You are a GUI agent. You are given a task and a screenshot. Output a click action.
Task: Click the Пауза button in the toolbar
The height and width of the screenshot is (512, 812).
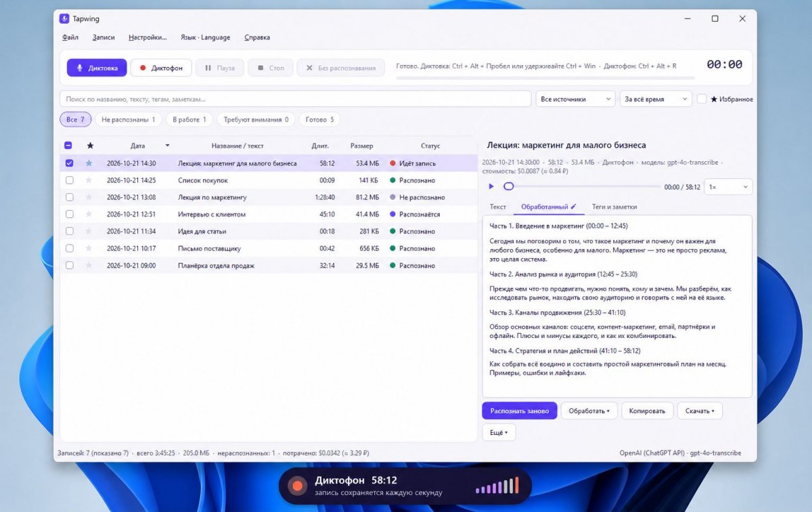(x=220, y=68)
